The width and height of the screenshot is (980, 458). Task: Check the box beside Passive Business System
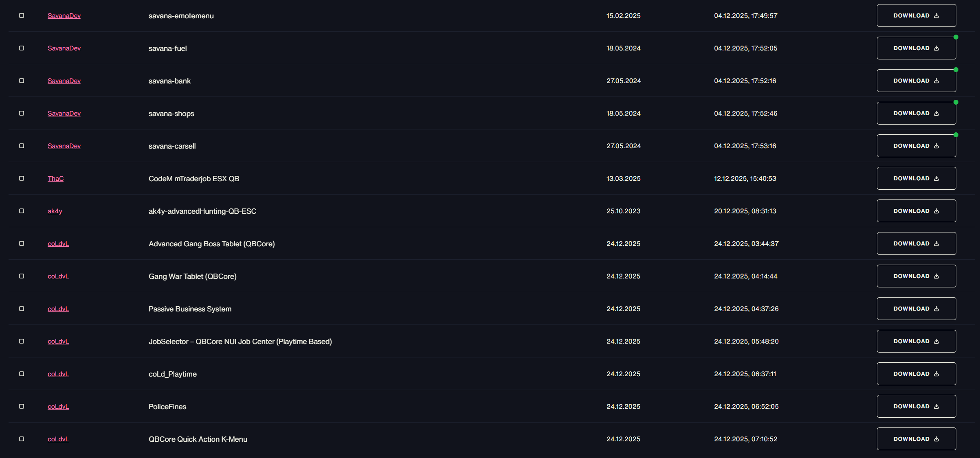(x=22, y=309)
